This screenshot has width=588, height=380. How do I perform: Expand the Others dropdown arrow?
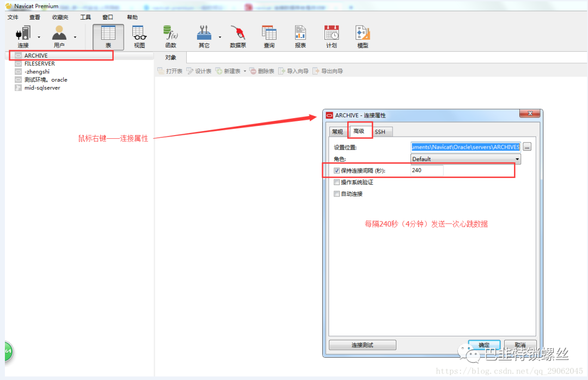tap(220, 37)
